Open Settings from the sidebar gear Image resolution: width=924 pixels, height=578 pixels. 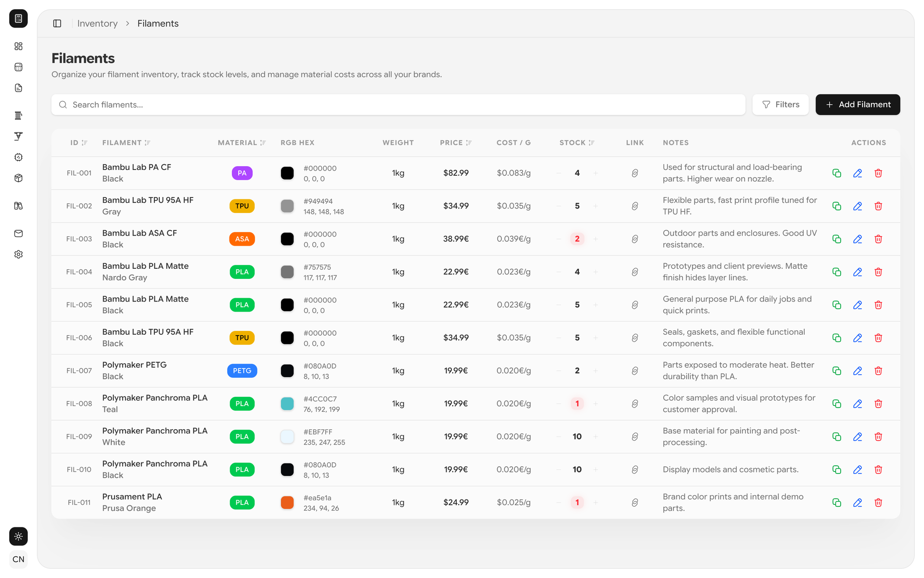(x=18, y=254)
